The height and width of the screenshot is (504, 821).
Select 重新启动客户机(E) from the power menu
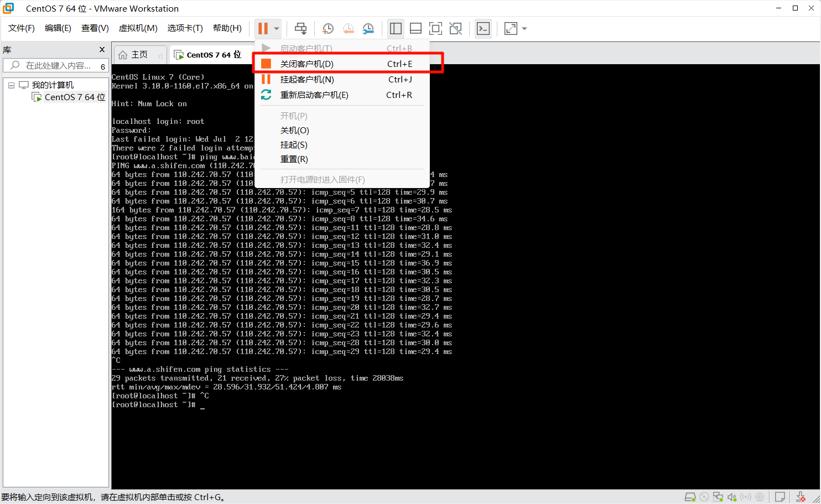(x=342, y=95)
